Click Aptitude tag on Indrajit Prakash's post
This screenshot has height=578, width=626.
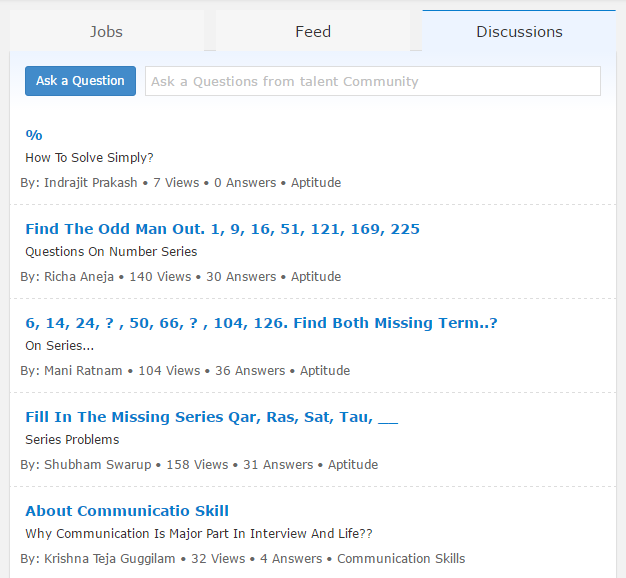(316, 183)
